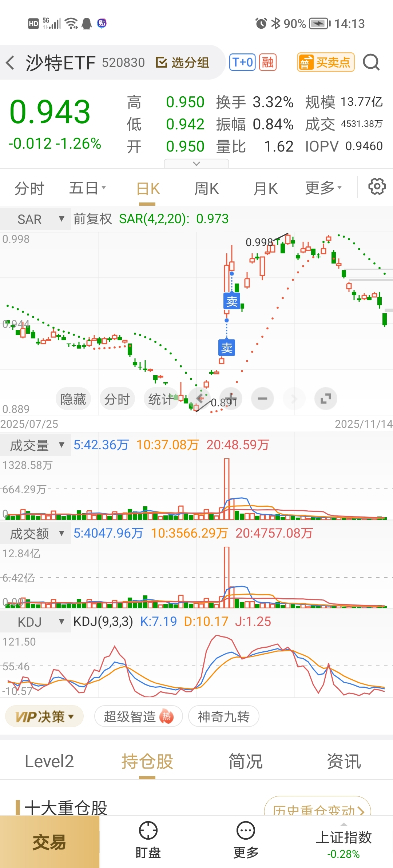393x868 pixels.
Task: Tap lower 卖 sell marker on chart
Action: coord(227,348)
